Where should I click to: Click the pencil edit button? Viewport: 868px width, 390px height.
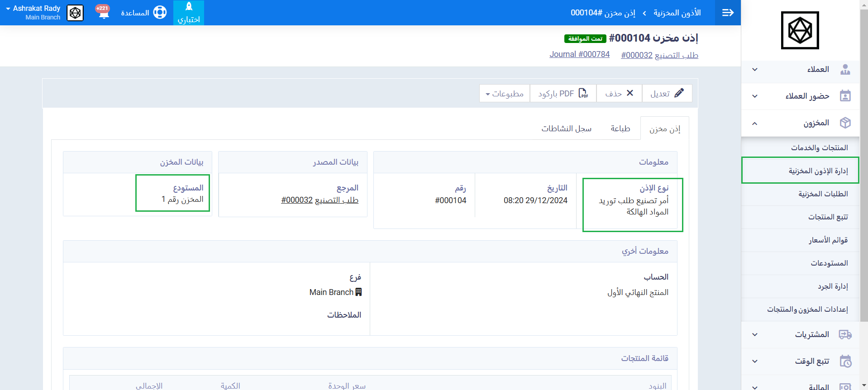coord(667,94)
